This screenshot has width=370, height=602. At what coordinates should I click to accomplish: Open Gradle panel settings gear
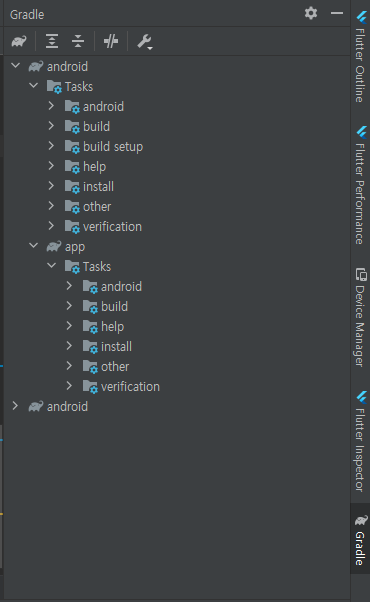click(311, 13)
